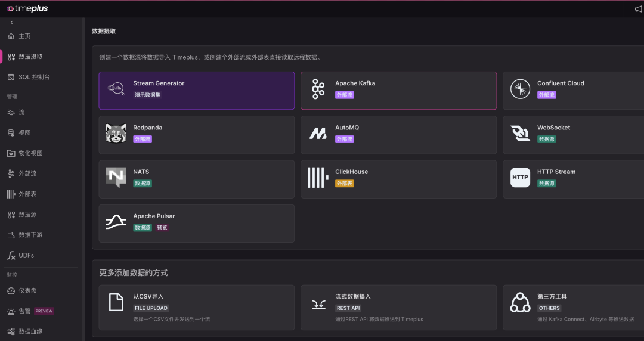Navigate to 物化视图 in sidebar

(x=30, y=153)
